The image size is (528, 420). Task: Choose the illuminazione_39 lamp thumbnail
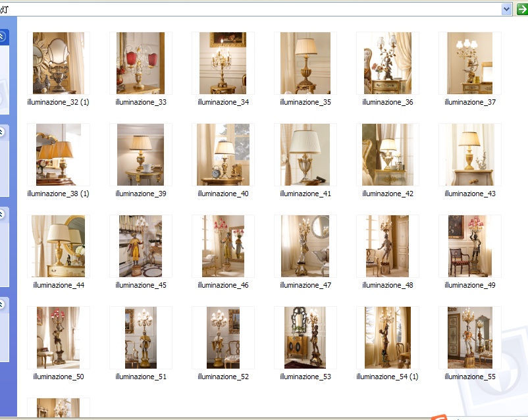pyautogui.click(x=141, y=155)
